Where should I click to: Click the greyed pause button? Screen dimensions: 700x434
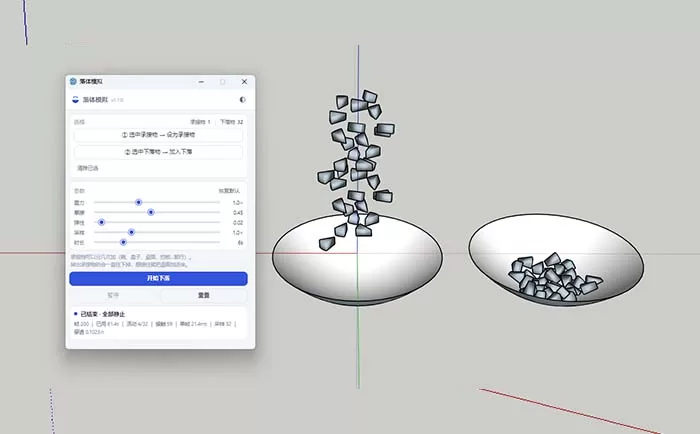click(113, 295)
